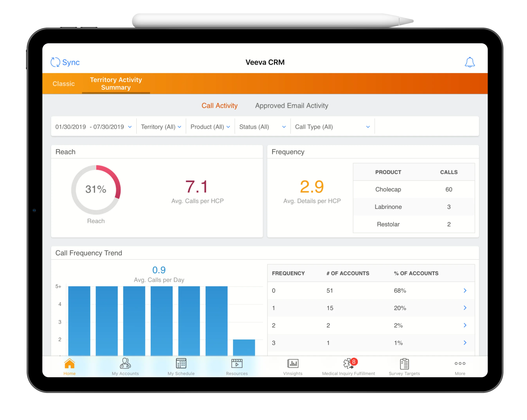This screenshot has width=527, height=420.
Task: Tap the first bar in trend chart
Action: [x=79, y=321]
